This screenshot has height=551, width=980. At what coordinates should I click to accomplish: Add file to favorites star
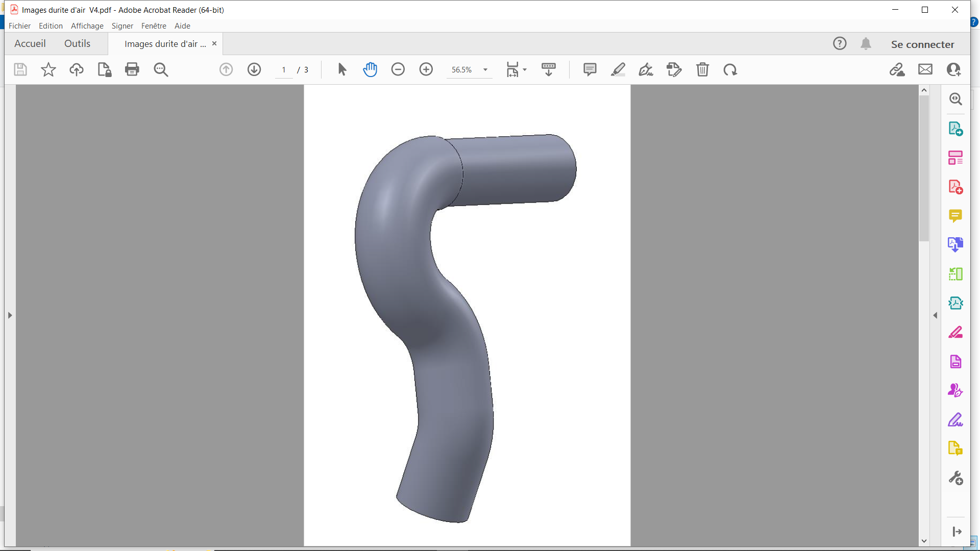pos(48,69)
